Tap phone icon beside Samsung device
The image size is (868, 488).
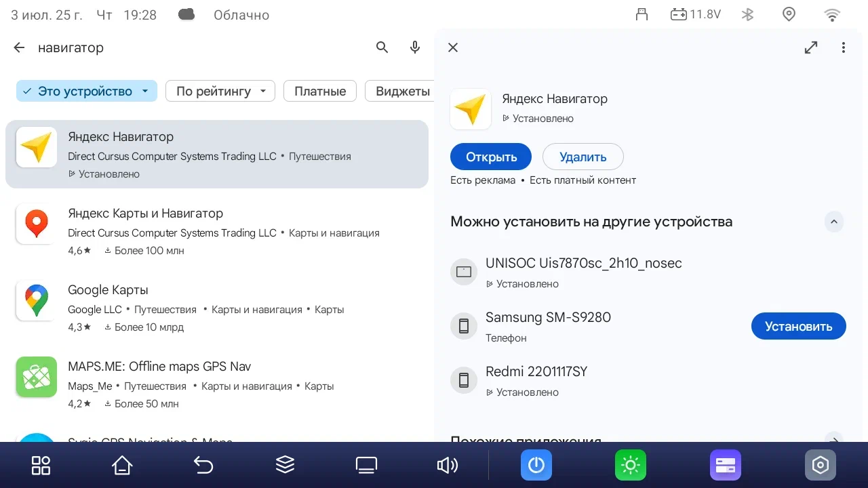tap(464, 326)
